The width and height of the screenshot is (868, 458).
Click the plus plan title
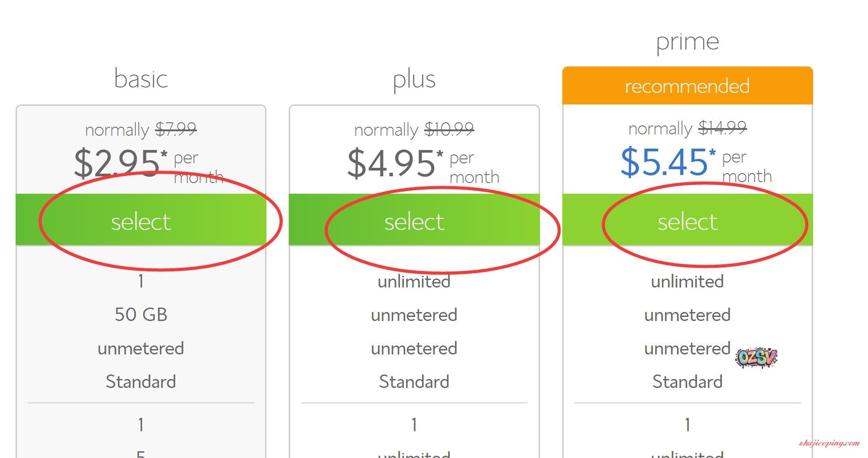[414, 79]
